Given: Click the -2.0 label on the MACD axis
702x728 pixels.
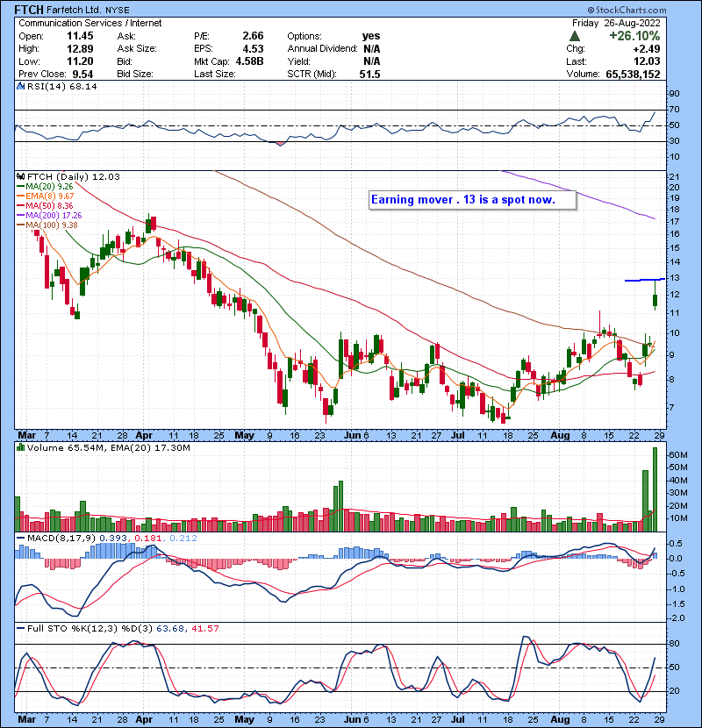Looking at the screenshot, I should tap(676, 618).
